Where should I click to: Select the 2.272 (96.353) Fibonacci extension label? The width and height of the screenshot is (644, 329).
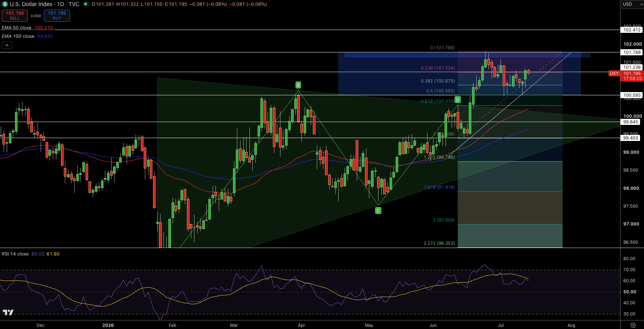pyautogui.click(x=439, y=243)
